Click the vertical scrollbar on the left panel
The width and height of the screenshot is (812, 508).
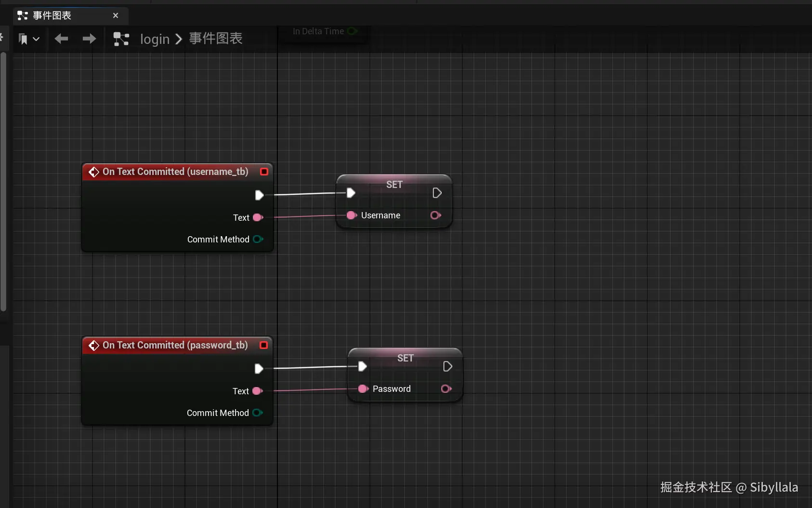click(3, 182)
